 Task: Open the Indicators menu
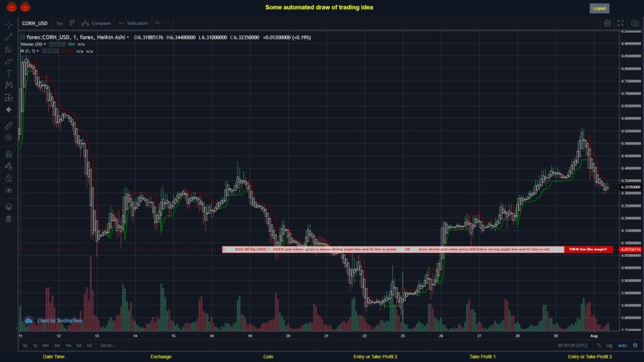tap(133, 23)
